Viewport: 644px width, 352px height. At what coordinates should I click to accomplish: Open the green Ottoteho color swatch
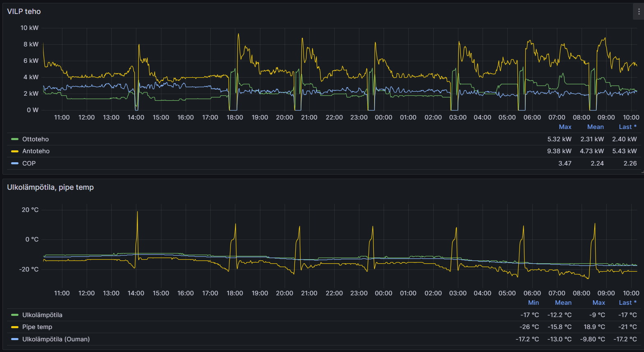15,139
